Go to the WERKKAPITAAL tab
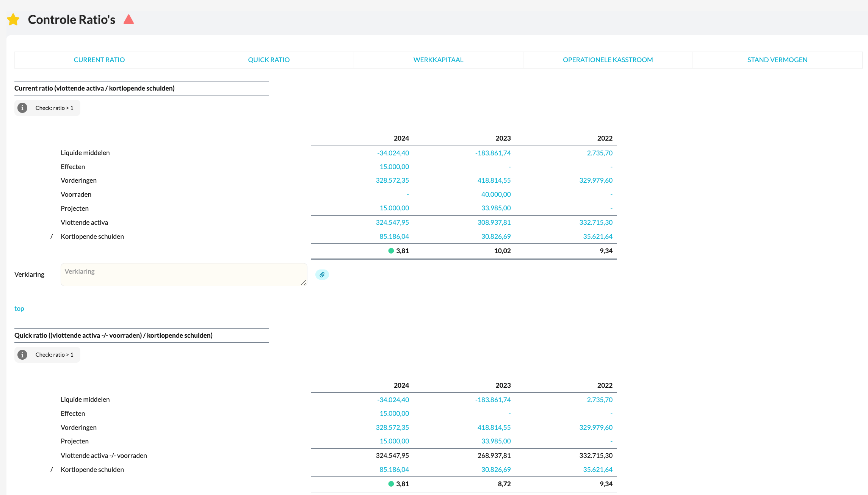The image size is (868, 495). tap(438, 60)
